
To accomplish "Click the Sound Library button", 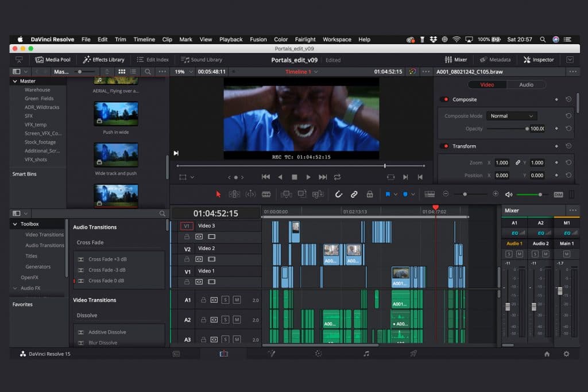I will coord(202,60).
